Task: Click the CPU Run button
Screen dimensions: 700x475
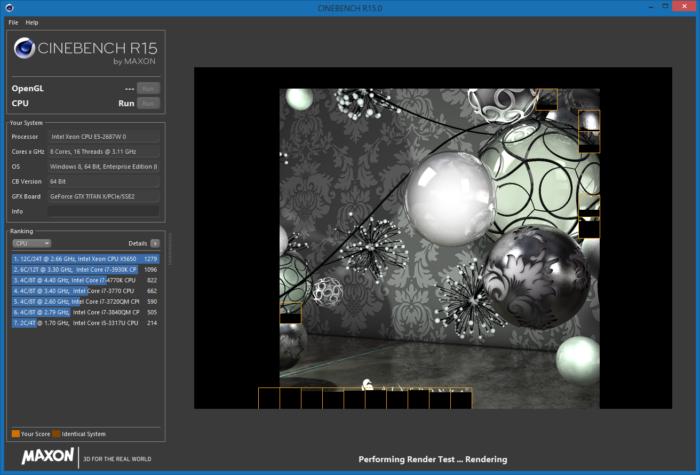Action: [148, 103]
